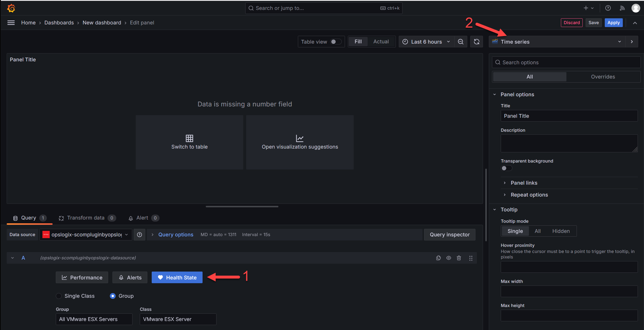644x330 pixels.
Task: Turn on Transparent background toggle
Action: click(506, 168)
